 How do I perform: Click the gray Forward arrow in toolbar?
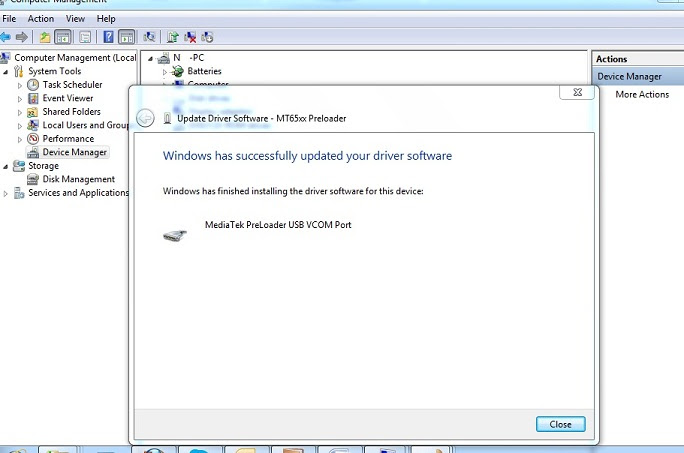(x=21, y=38)
